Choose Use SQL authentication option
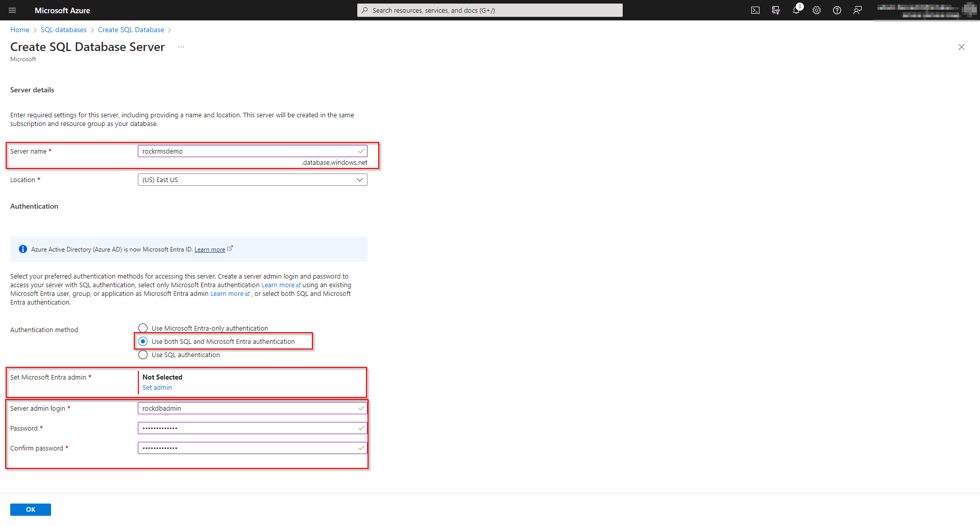The width and height of the screenshot is (980, 526). (x=143, y=355)
